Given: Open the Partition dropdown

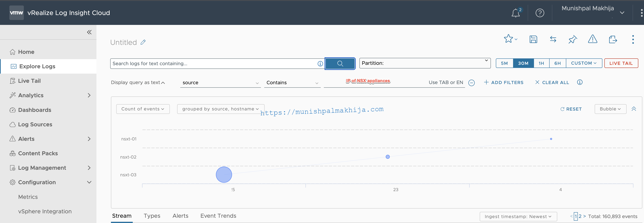Looking at the screenshot, I should (x=425, y=63).
